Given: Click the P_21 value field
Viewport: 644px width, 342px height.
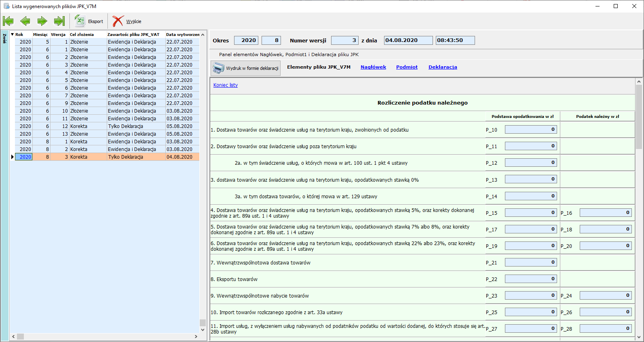Looking at the screenshot, I should tap(531, 262).
